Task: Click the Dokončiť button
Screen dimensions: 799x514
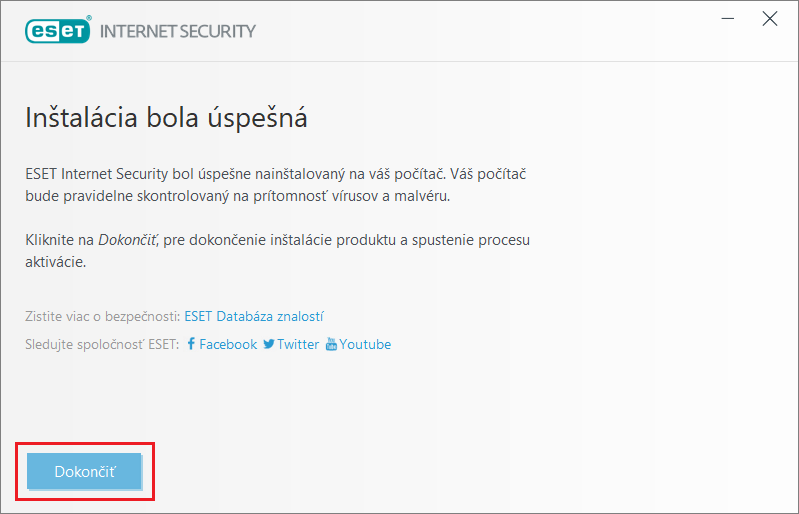Action: 85,472
